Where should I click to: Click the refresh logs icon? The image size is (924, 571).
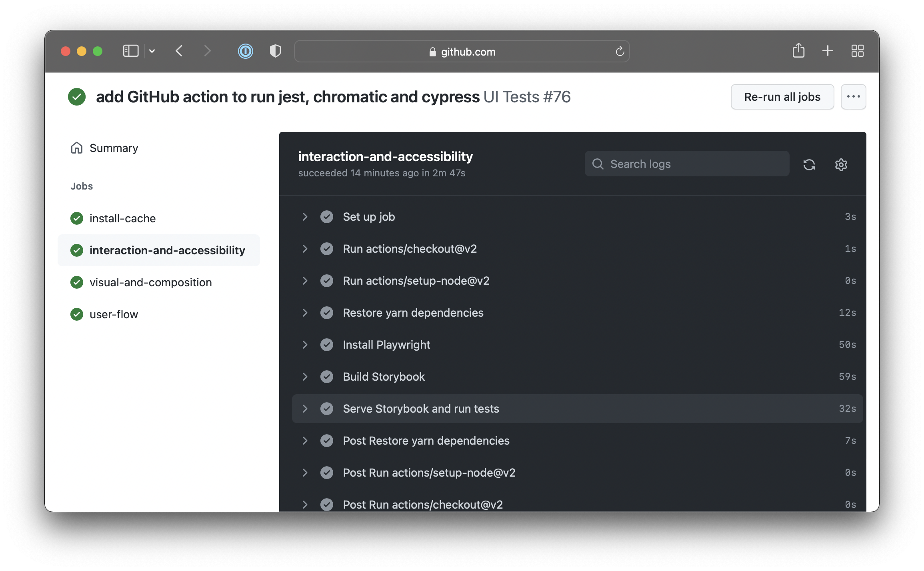pyautogui.click(x=809, y=164)
